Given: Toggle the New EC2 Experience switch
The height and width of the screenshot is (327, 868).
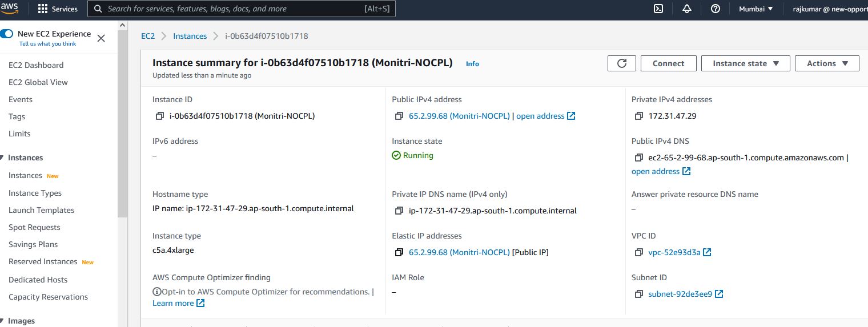Looking at the screenshot, I should [x=7, y=34].
